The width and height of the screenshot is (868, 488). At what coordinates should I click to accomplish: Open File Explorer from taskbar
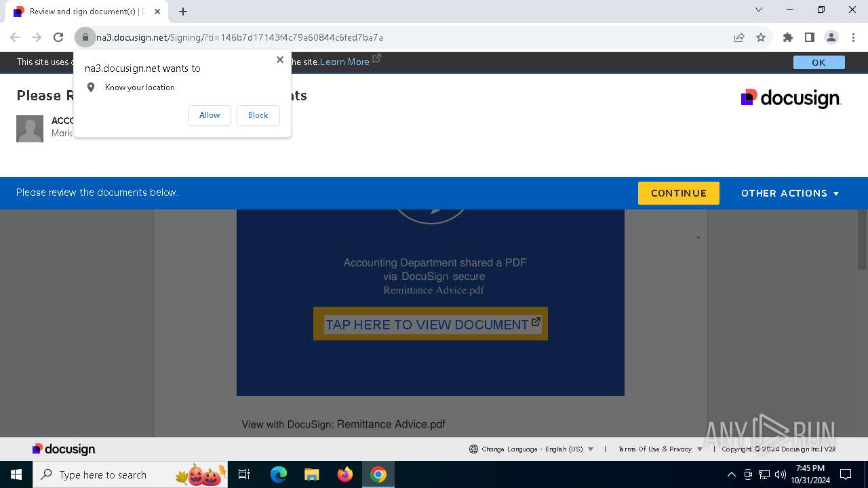[312, 474]
